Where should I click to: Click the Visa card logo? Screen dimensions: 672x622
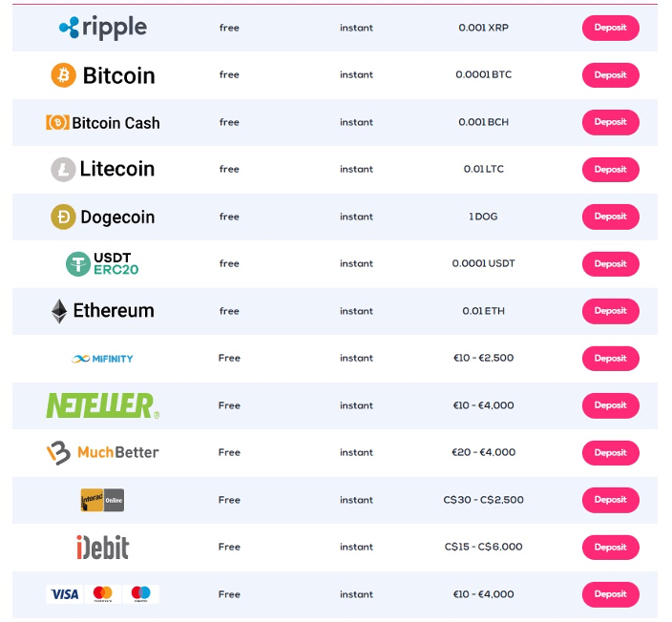click(x=64, y=594)
